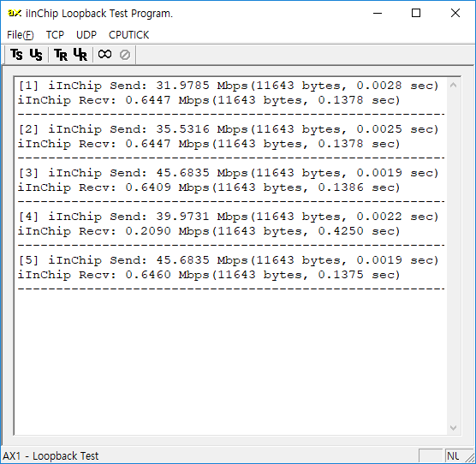This screenshot has width=476, height=464.
Task: Open the File(F) menu
Action: (x=21, y=35)
